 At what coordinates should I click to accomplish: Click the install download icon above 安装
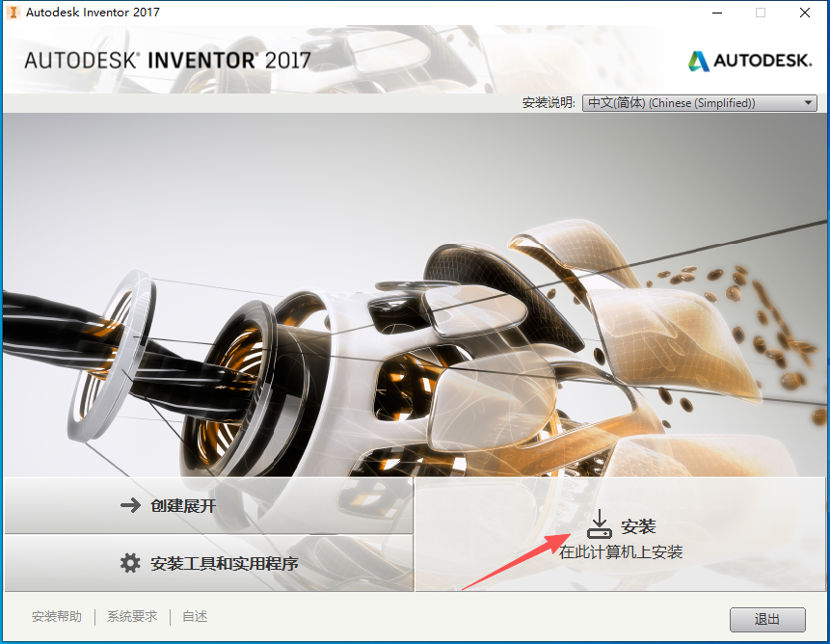click(x=600, y=523)
